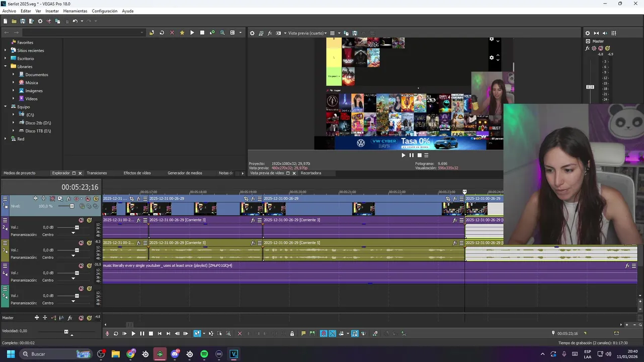This screenshot has width=644, height=362.
Task: Open Master bus settings gear
Action: coord(587,33)
